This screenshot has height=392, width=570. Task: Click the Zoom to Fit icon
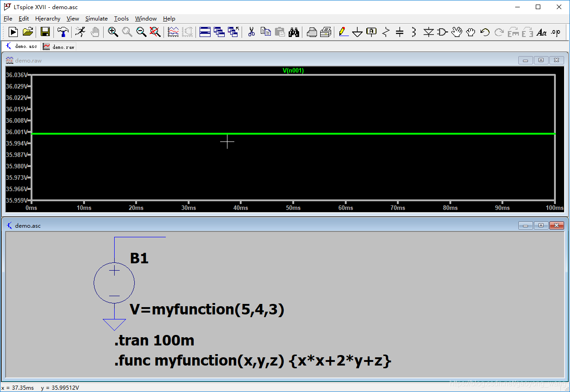point(155,32)
